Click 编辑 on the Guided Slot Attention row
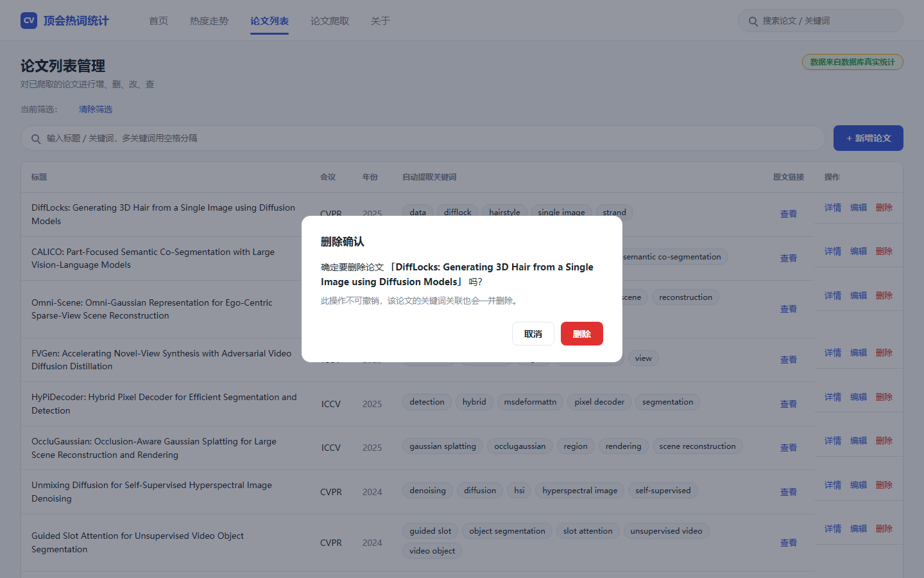The width and height of the screenshot is (924, 578). click(x=859, y=529)
